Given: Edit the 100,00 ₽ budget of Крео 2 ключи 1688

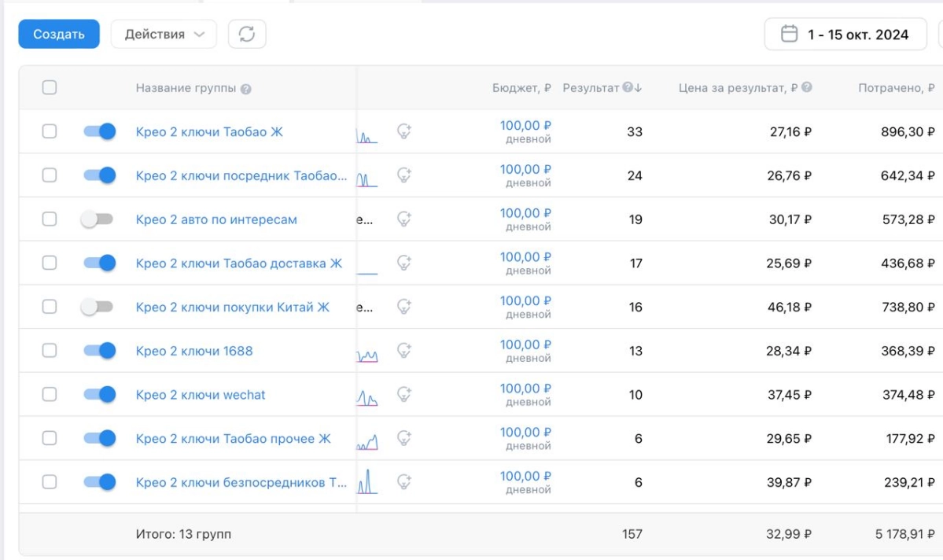Looking at the screenshot, I should coord(525,344).
